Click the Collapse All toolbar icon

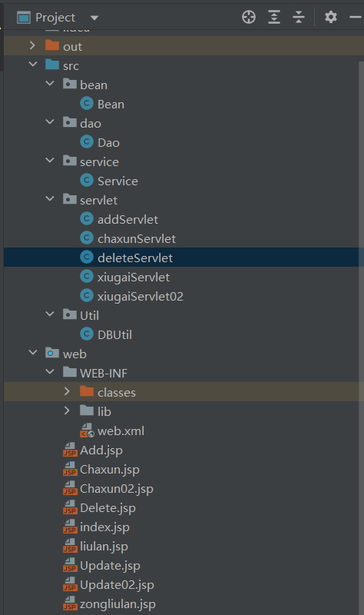(299, 17)
